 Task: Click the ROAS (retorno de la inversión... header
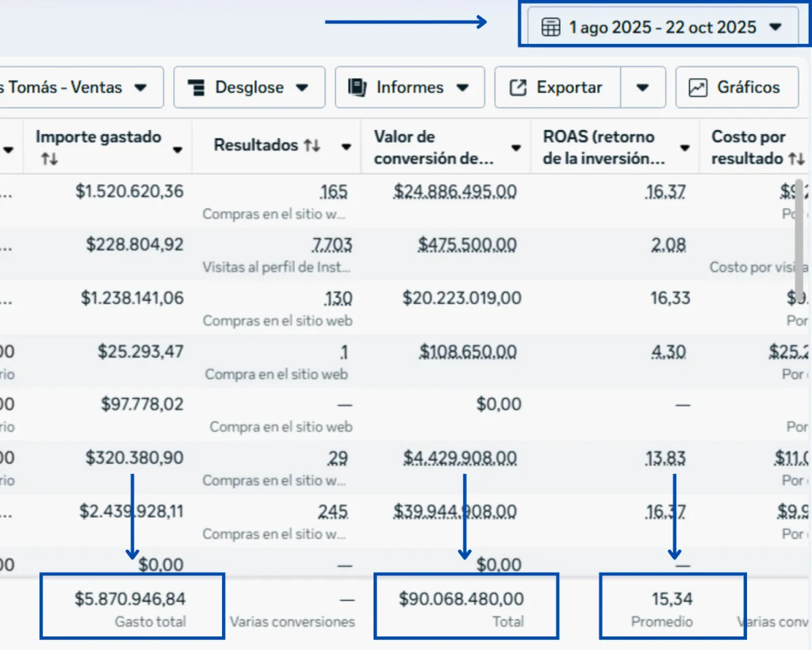(604, 148)
